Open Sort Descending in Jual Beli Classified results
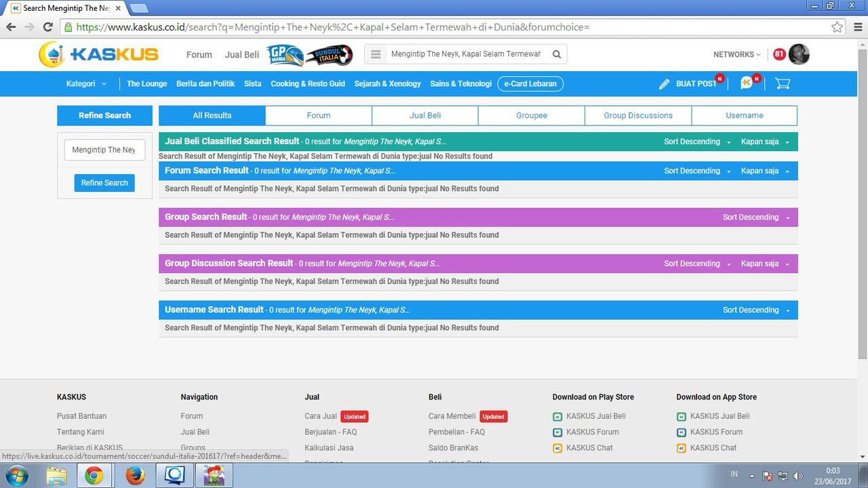868x488 pixels. [x=697, y=142]
